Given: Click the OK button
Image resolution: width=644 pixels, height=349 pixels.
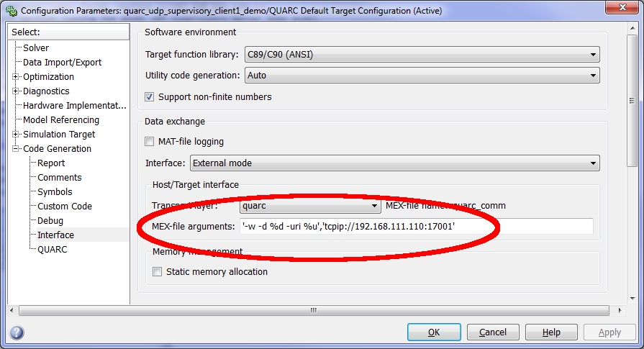Looking at the screenshot, I should point(434,332).
